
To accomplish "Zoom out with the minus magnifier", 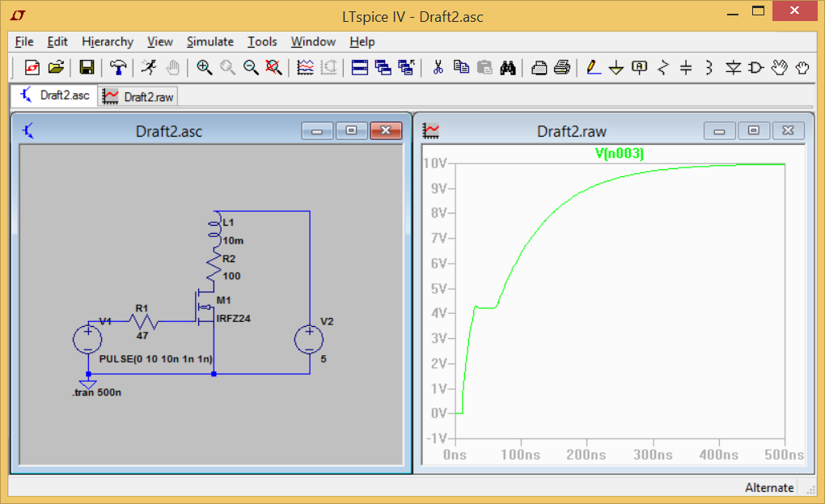I will coord(251,67).
